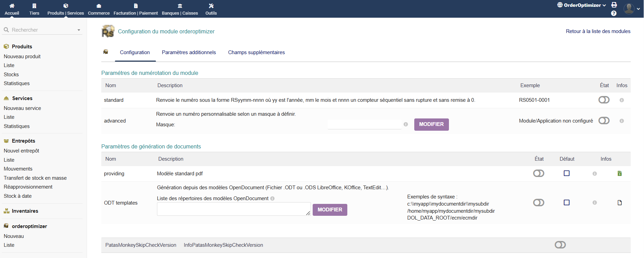Open the help question mark icon
Screen dimensions: 644x258
pos(614,13)
